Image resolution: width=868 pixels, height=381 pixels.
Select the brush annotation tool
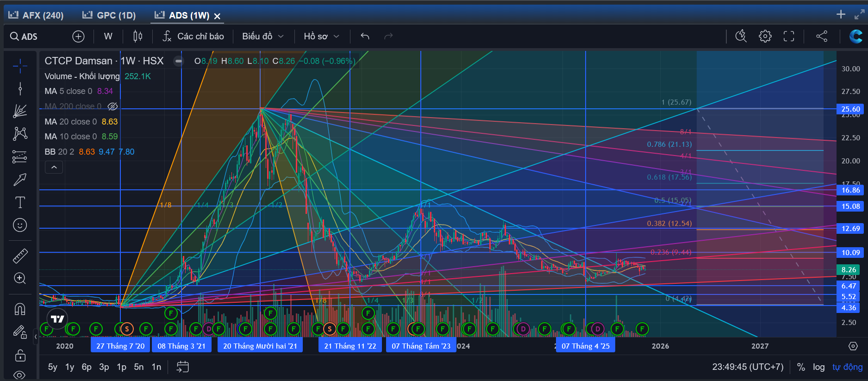coord(20,180)
